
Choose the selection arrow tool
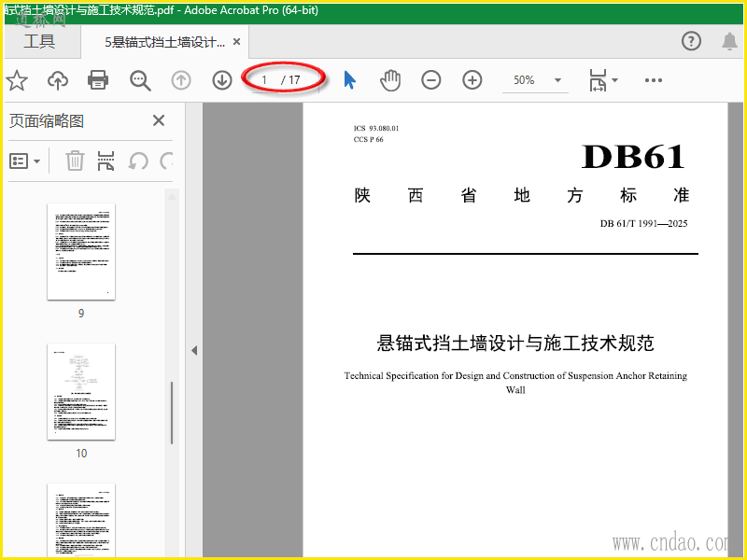point(349,80)
